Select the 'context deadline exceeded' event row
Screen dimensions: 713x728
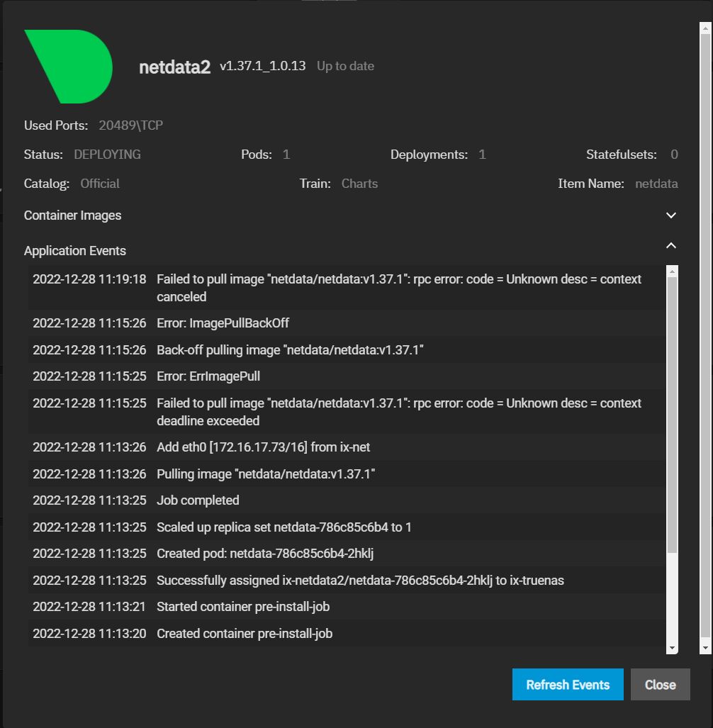pos(347,412)
